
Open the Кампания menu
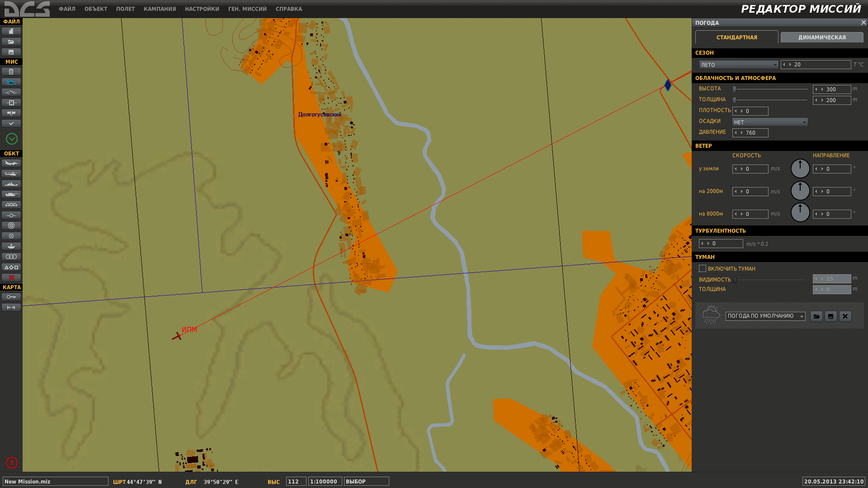(160, 9)
